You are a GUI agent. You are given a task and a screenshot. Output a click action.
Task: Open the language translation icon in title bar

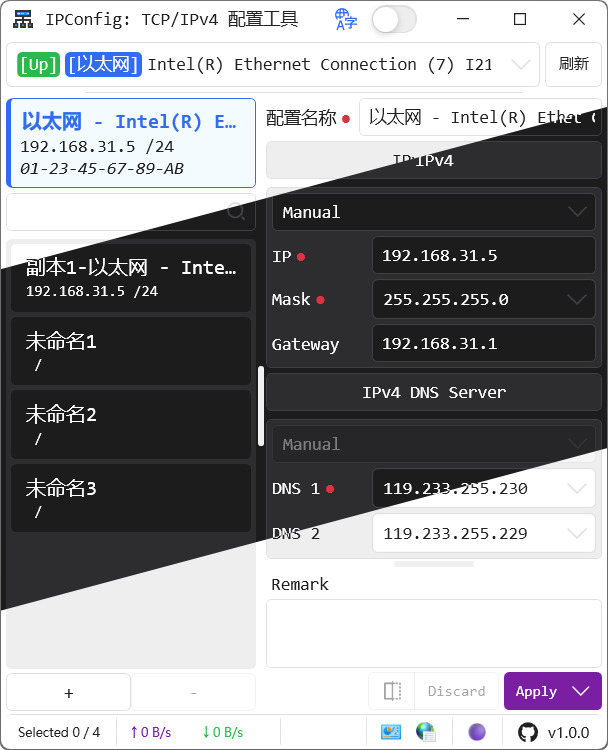346,20
